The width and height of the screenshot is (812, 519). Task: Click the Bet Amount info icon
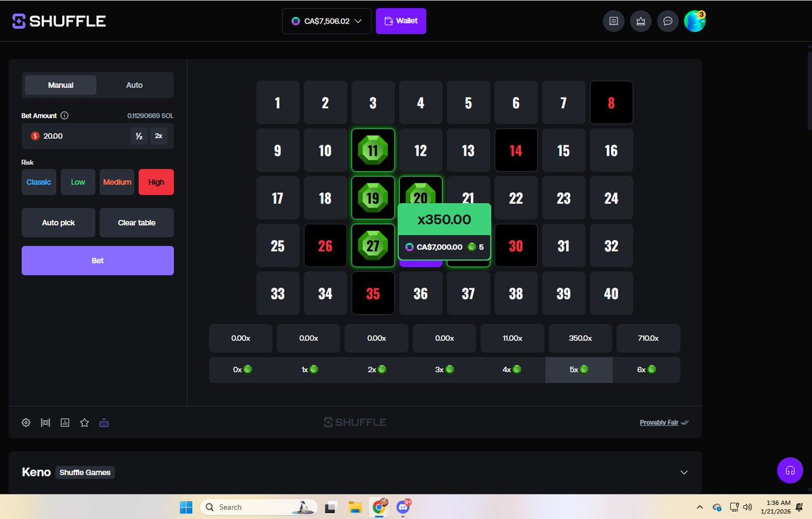64,116
